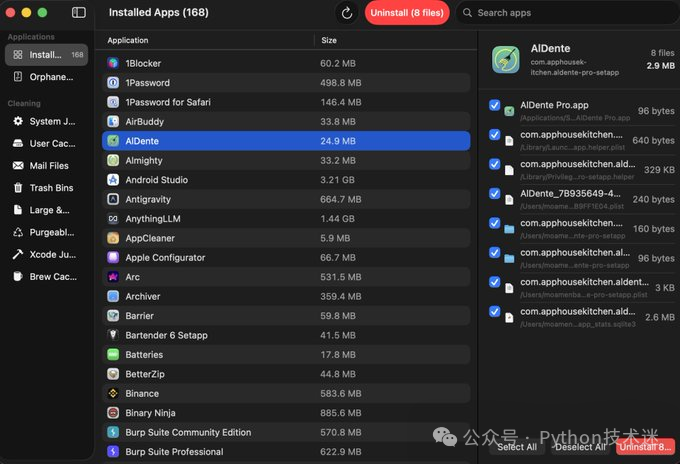Focus the Search apps field
Screen dimensions: 680x464
pyautogui.click(x=568, y=13)
